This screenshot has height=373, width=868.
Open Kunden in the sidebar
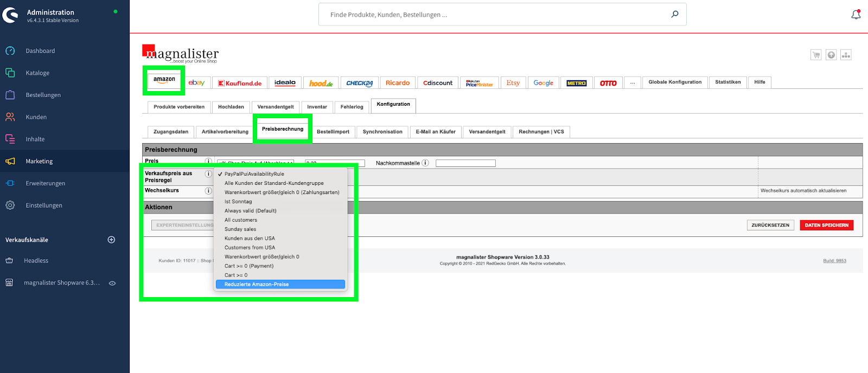click(x=36, y=117)
